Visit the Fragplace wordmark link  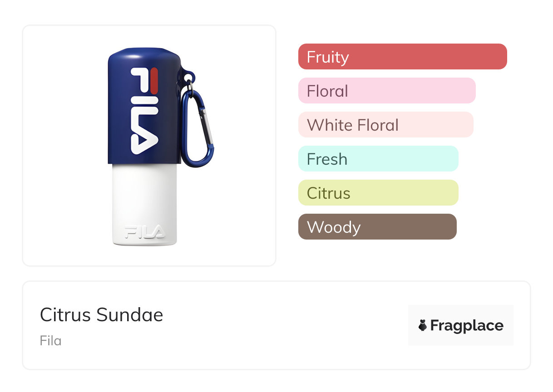(x=467, y=325)
